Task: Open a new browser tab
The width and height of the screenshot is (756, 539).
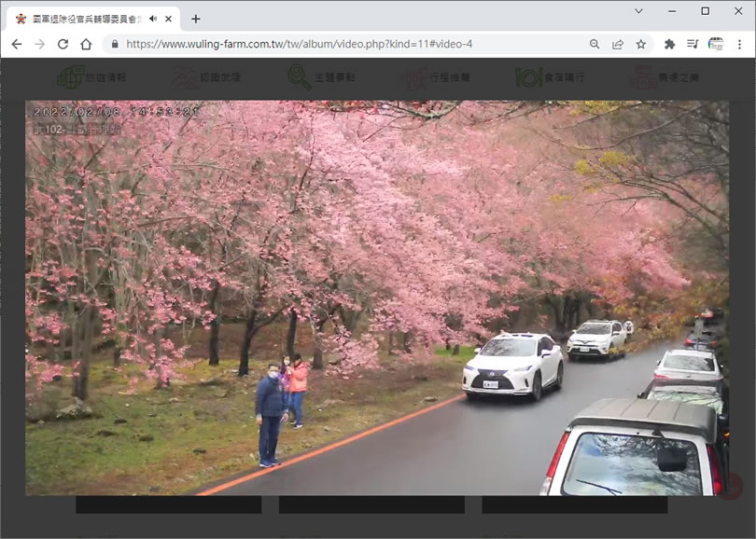Action: (x=195, y=19)
